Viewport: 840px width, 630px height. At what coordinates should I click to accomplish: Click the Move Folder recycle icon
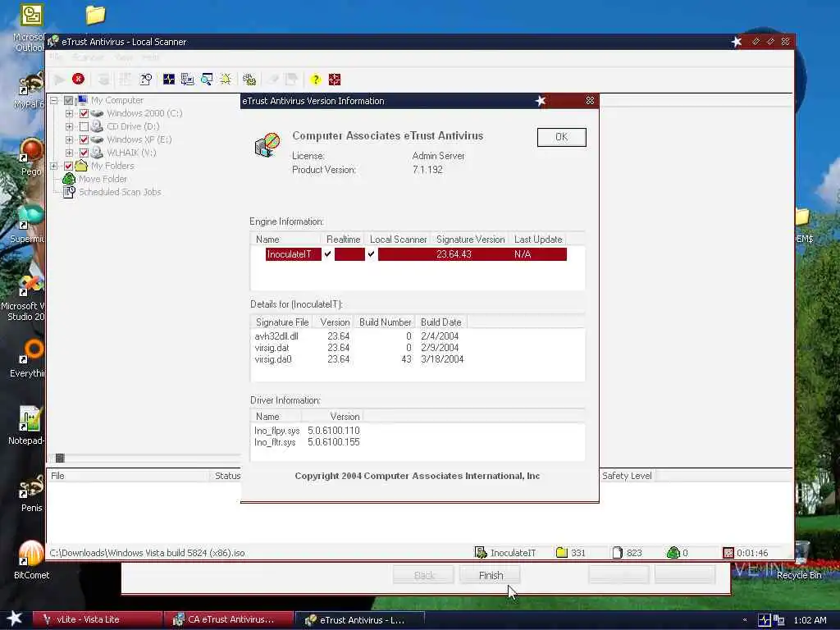click(69, 179)
